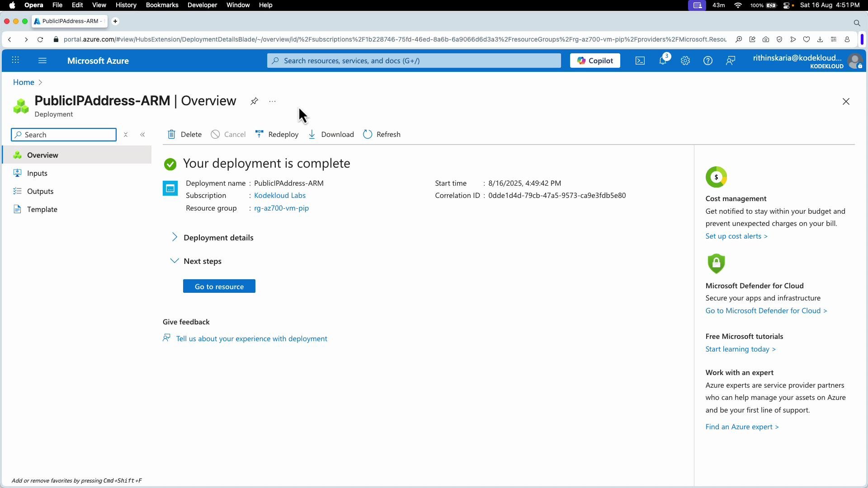The height and width of the screenshot is (488, 868).
Task: Open the Opera snapshot camera icon
Action: tap(766, 40)
